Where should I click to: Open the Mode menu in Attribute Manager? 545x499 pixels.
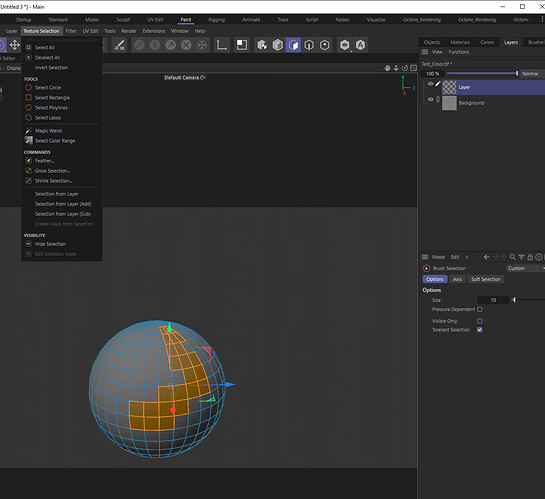(438, 257)
